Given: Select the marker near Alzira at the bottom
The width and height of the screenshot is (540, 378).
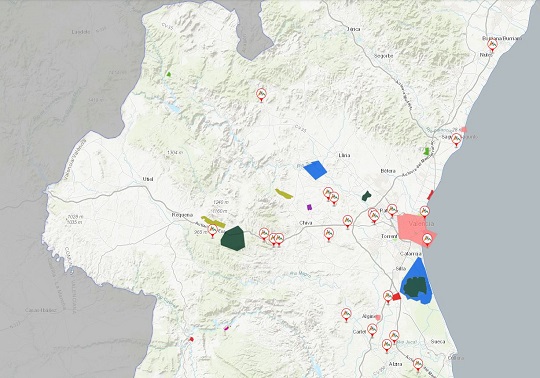Looking at the screenshot, I should [418, 364].
